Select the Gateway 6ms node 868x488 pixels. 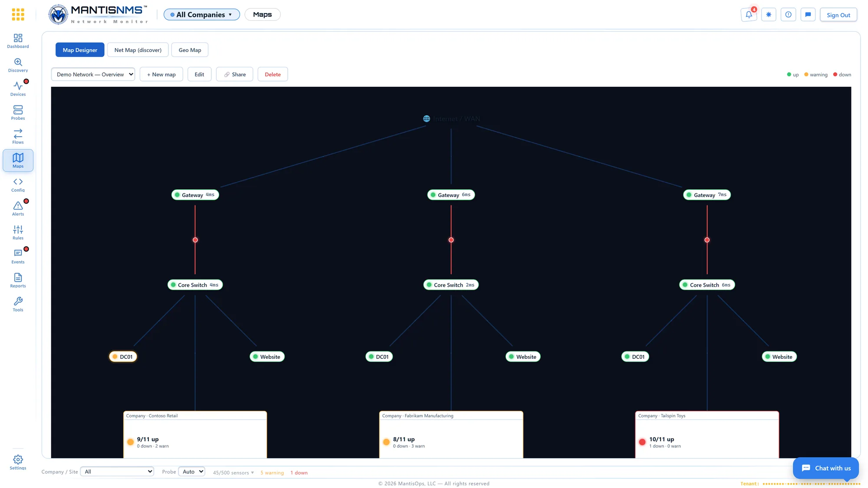(451, 195)
